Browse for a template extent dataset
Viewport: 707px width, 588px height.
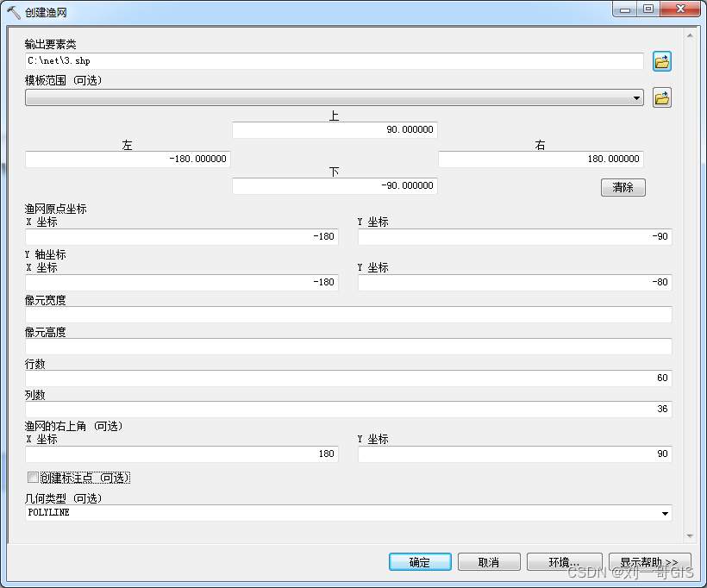click(662, 97)
